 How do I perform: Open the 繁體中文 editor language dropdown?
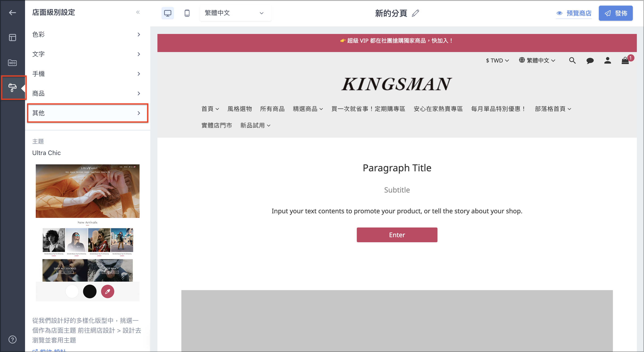[x=235, y=13]
